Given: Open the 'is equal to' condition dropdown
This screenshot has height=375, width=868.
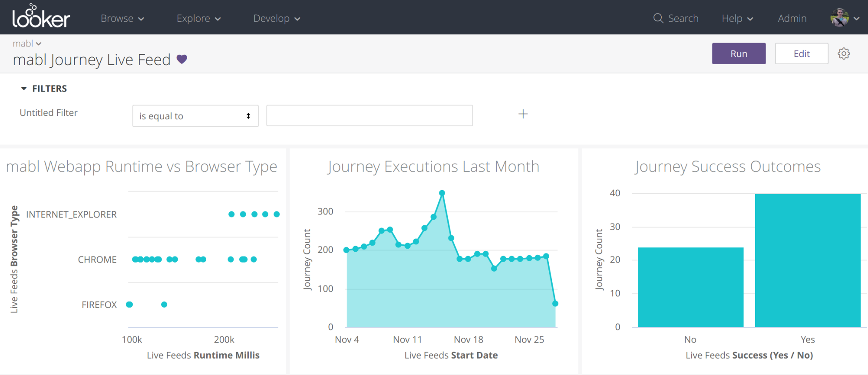Looking at the screenshot, I should click(195, 116).
